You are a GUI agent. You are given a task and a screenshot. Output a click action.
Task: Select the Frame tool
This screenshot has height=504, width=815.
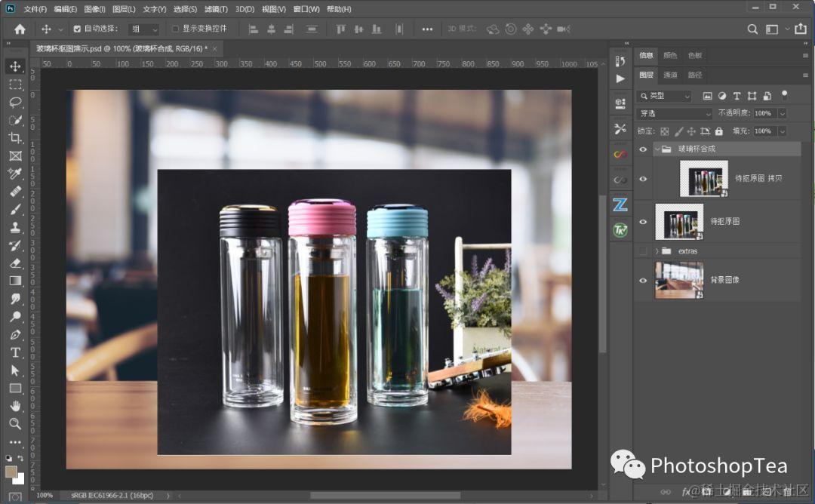(x=15, y=156)
